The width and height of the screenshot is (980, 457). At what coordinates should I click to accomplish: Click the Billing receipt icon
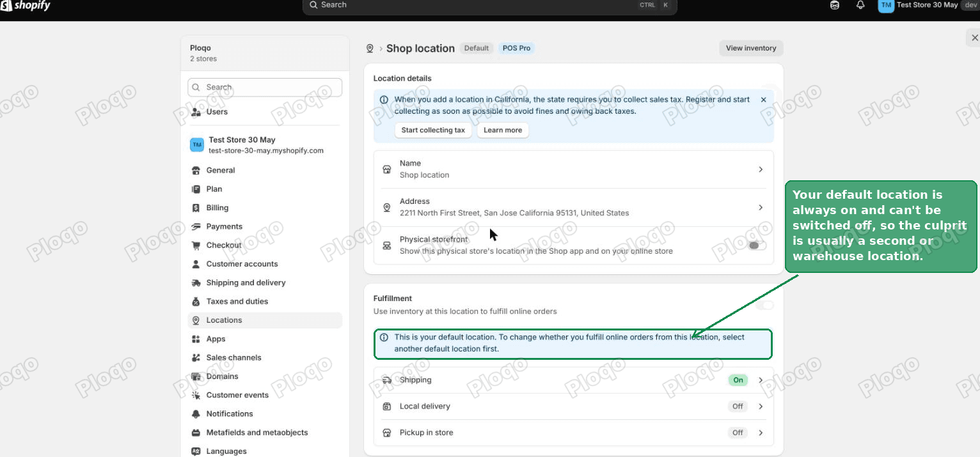(196, 208)
